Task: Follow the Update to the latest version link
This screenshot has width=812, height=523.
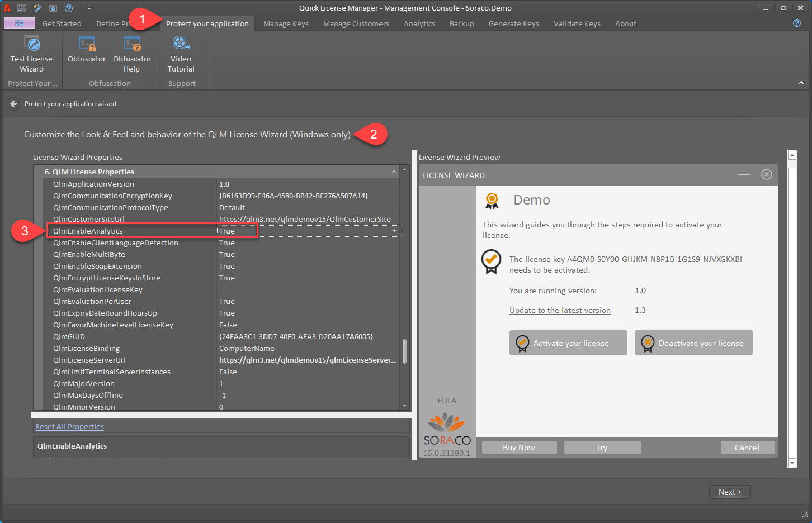Action: pos(560,310)
